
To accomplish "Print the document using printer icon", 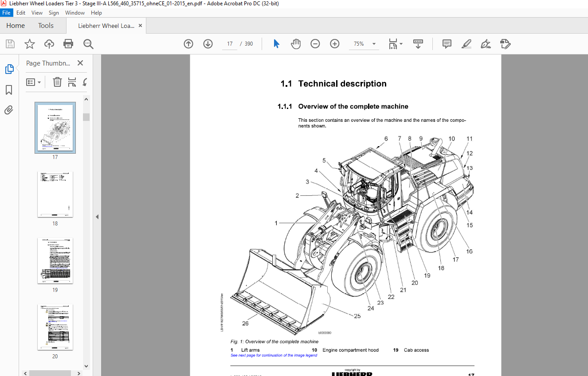I will pos(68,44).
